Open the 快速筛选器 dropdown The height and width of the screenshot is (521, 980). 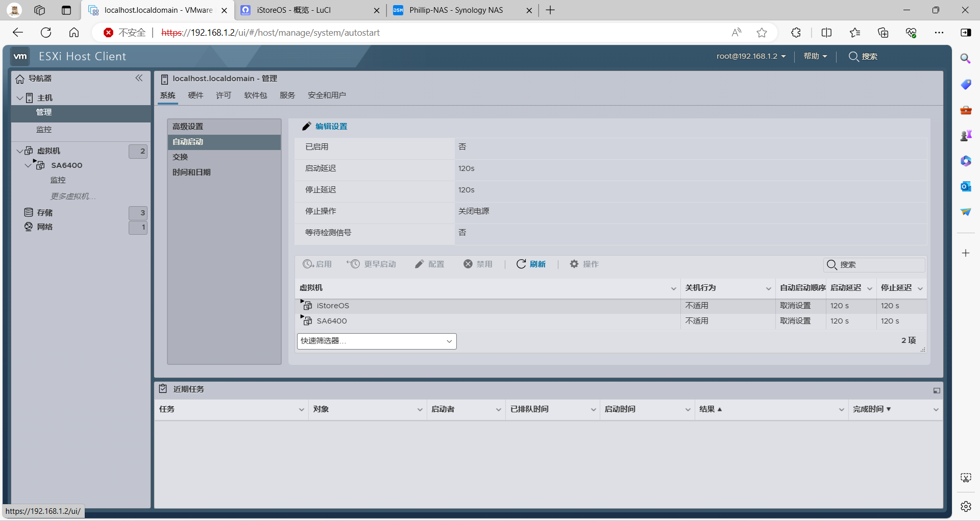(x=377, y=341)
